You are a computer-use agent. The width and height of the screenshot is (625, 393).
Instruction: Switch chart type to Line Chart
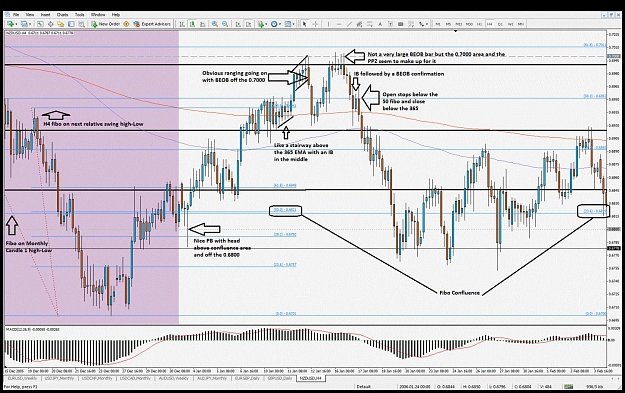click(x=202, y=24)
